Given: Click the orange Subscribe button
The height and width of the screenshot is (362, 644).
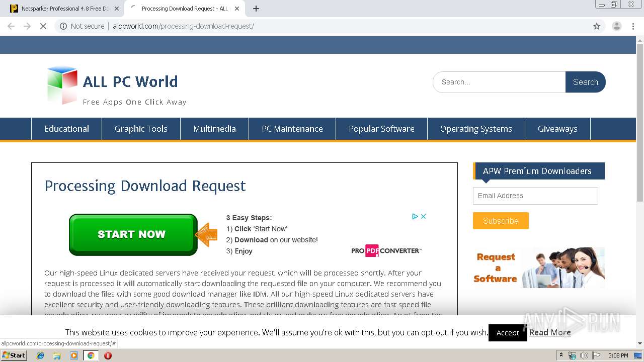Looking at the screenshot, I should (501, 221).
